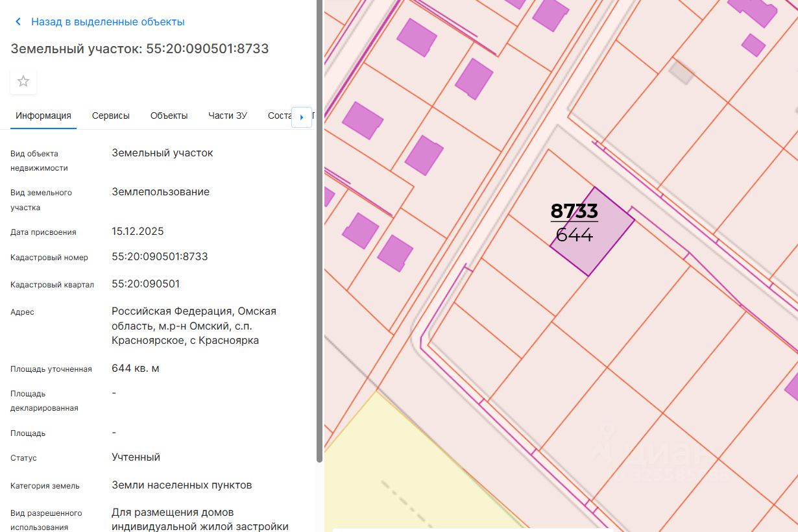Click cadastral number value 55:20:090501:8733 in info list
The image size is (798, 532).
pos(160,257)
